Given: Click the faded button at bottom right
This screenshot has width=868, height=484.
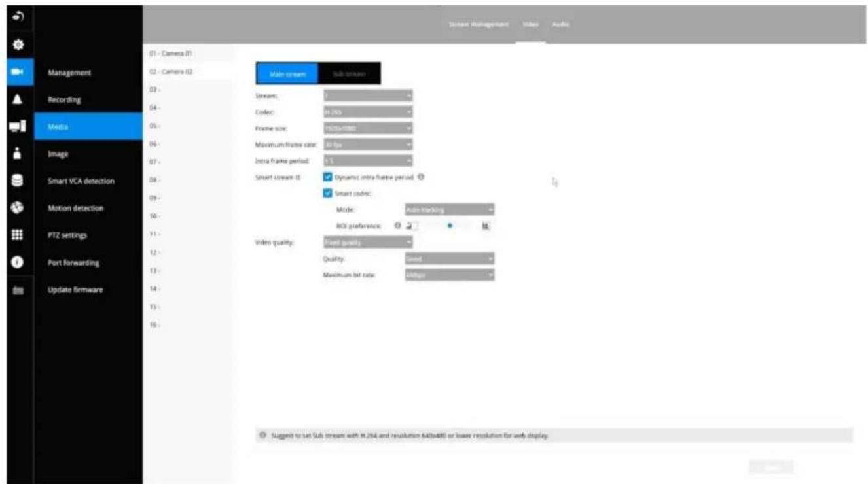Looking at the screenshot, I should (x=771, y=467).
